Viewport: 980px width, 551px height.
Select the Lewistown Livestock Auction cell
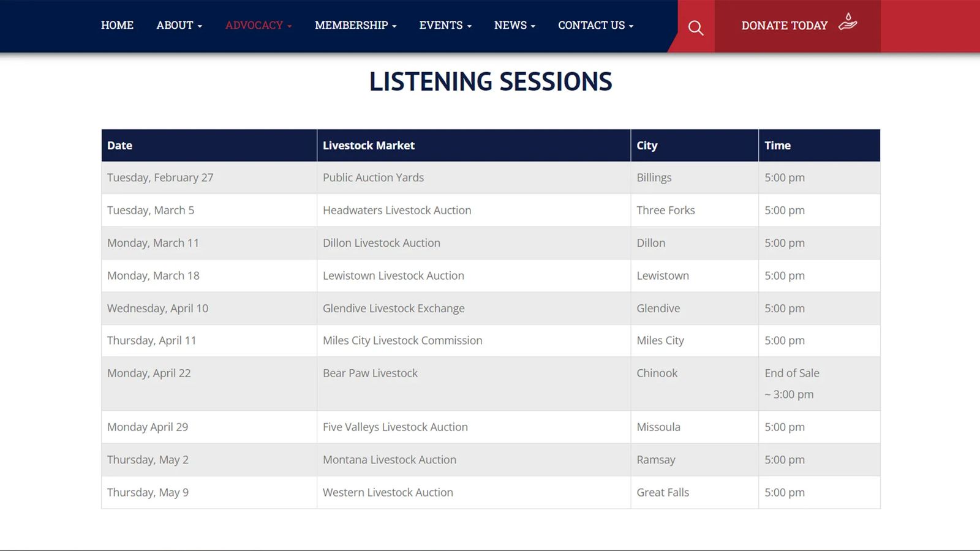coord(473,275)
